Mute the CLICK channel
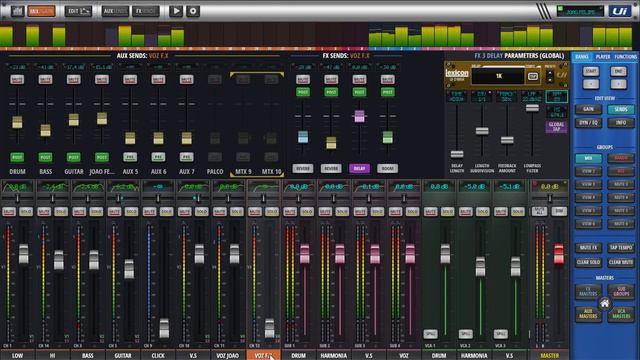Viewport: 640px width, 360px height. pos(149,212)
